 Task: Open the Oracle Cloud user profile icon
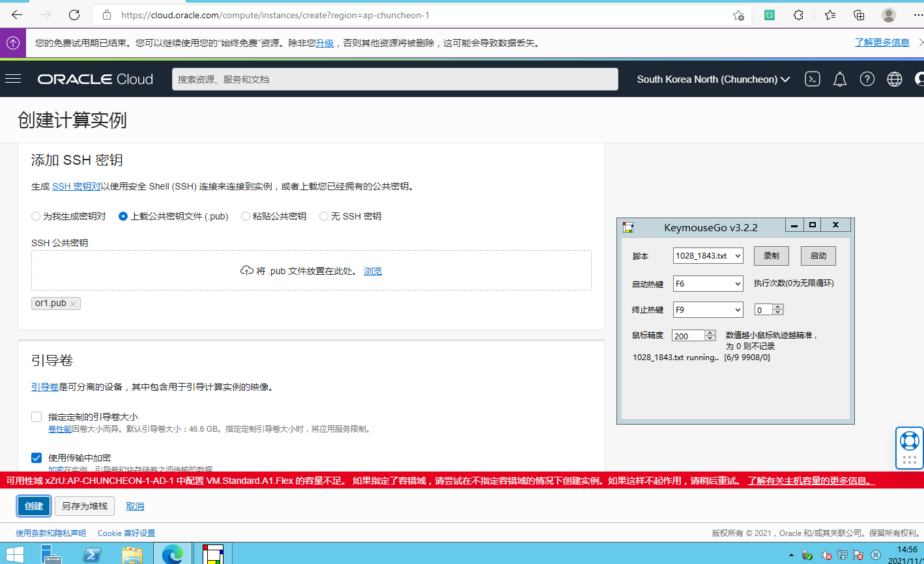(x=919, y=79)
